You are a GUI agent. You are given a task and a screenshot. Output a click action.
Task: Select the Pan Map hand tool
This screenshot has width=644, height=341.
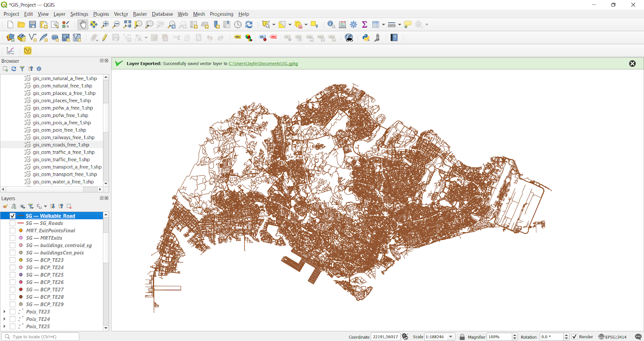tap(83, 25)
